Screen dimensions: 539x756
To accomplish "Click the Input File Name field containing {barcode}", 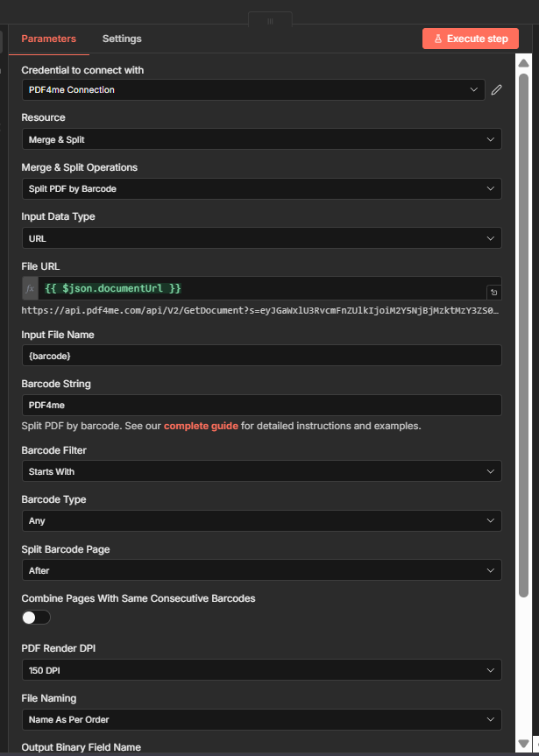I will click(261, 356).
